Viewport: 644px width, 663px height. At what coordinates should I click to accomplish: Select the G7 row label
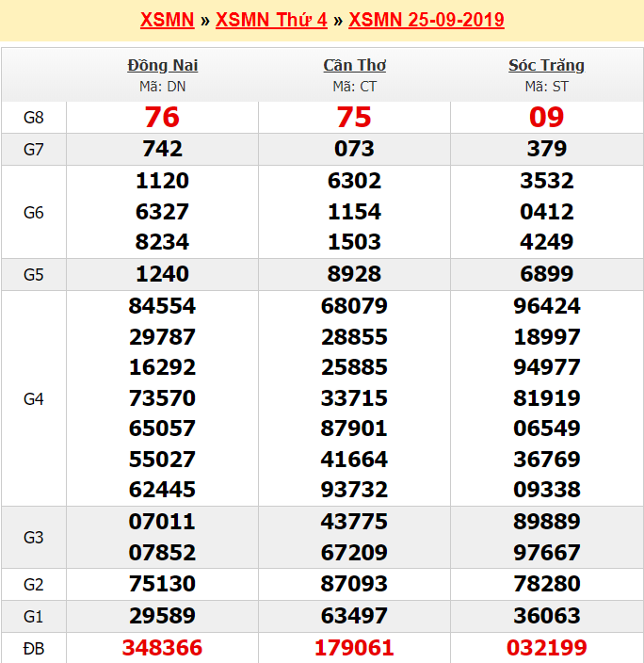pyautogui.click(x=33, y=150)
